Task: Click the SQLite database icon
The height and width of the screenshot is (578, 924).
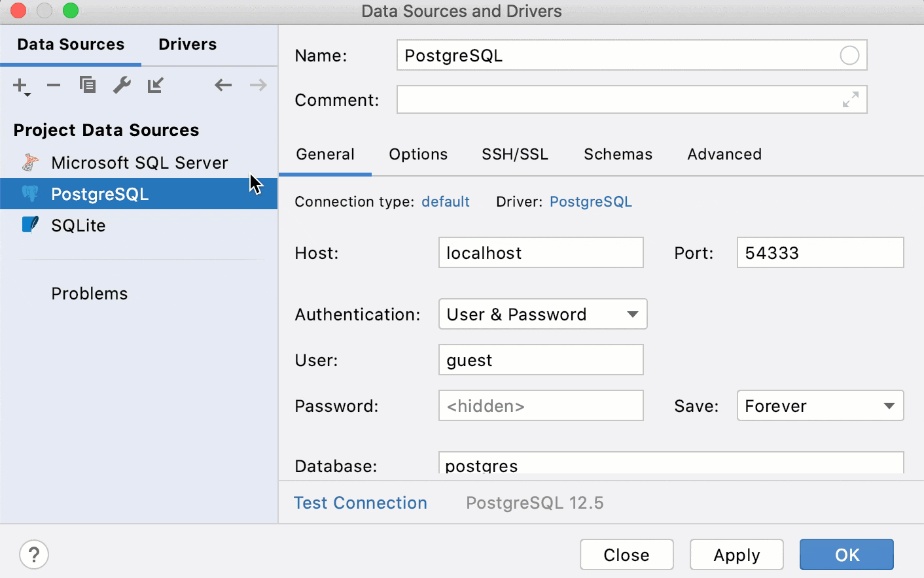Action: tap(29, 225)
